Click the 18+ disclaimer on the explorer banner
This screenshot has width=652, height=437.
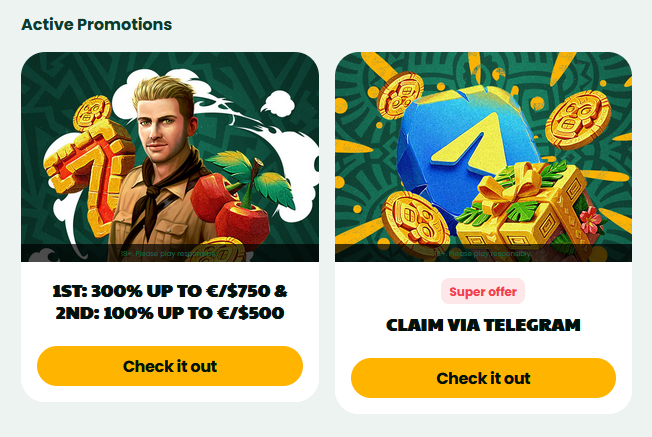(168, 253)
